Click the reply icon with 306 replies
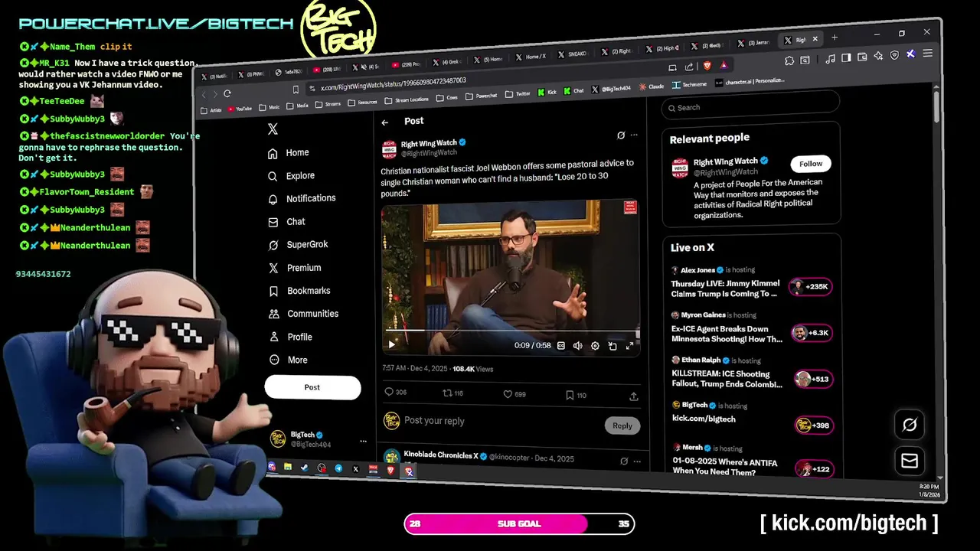 [389, 393]
